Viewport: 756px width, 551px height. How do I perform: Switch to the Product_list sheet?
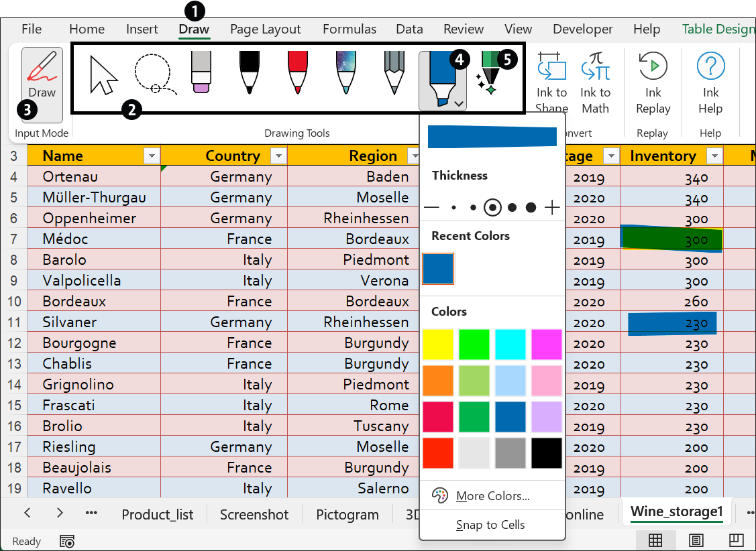coord(157,514)
